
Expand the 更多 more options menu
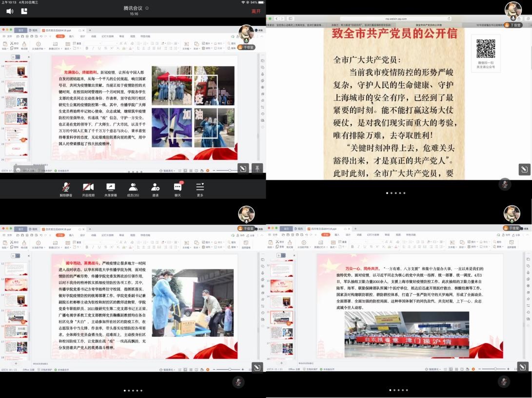point(200,190)
